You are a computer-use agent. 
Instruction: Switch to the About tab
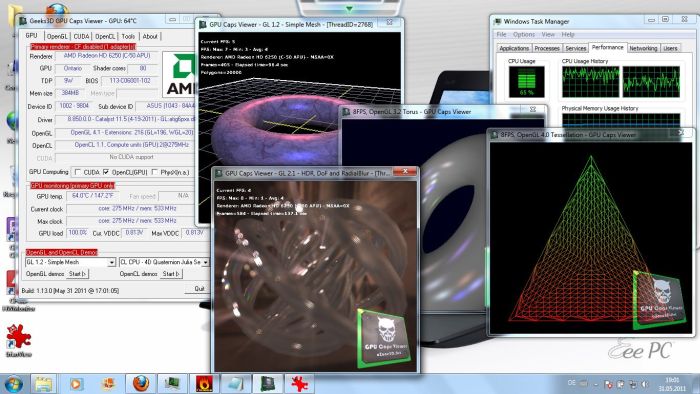click(150, 37)
